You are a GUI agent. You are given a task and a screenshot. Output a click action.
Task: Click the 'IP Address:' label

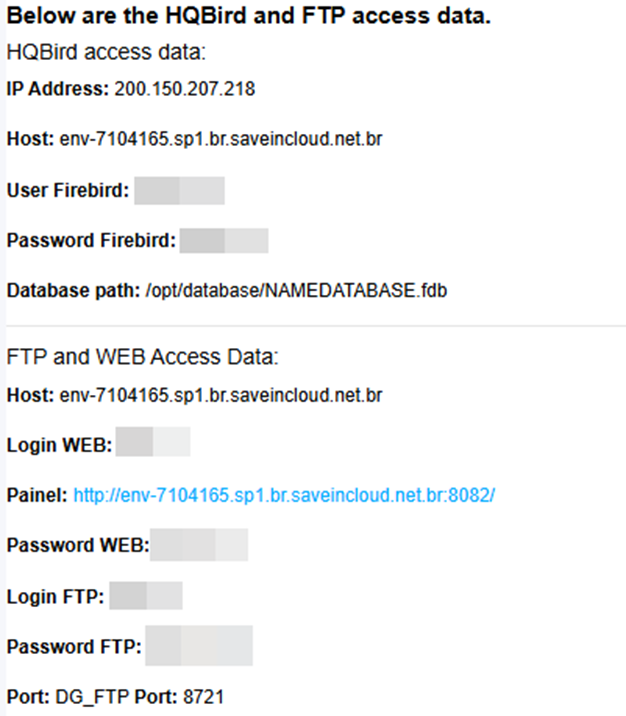tap(58, 89)
